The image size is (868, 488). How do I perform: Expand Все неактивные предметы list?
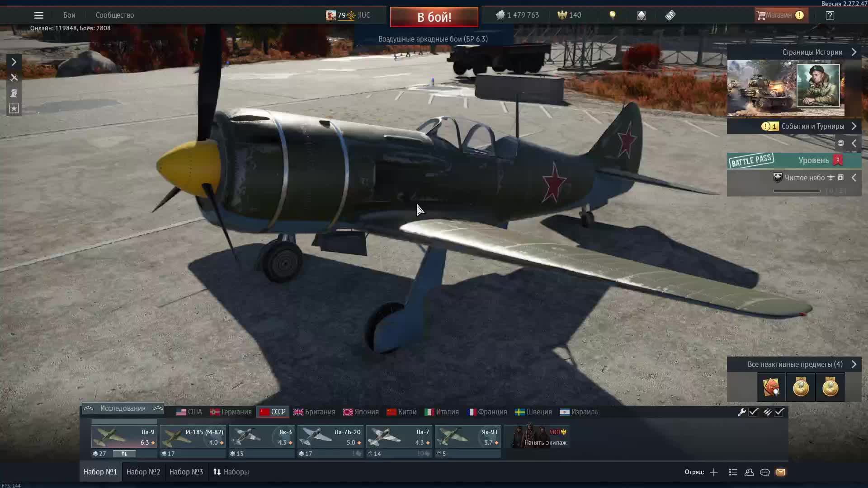[854, 364]
